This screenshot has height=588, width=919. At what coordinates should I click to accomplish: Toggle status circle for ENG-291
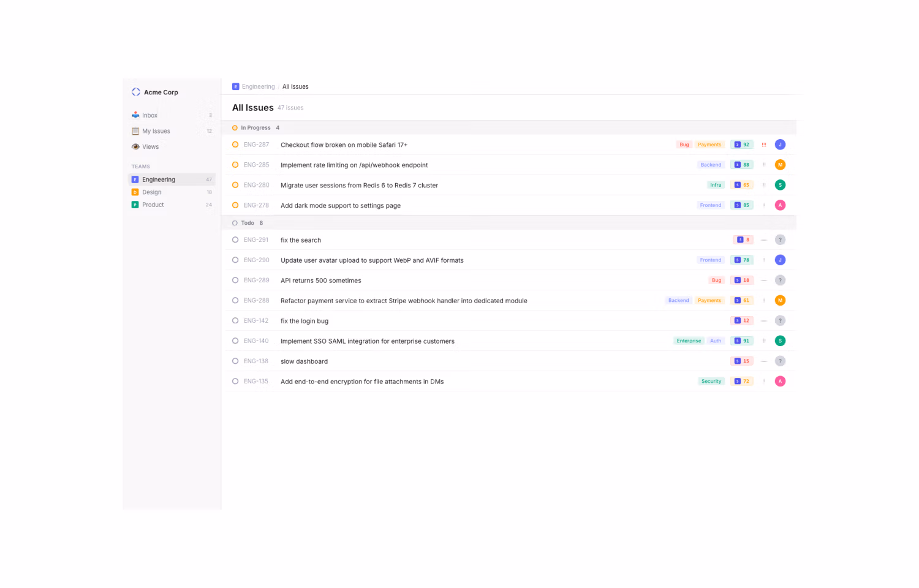pyautogui.click(x=235, y=240)
